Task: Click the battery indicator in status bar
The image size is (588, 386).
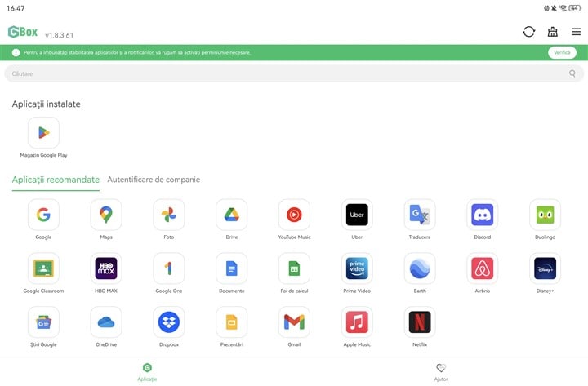Action: [x=575, y=8]
